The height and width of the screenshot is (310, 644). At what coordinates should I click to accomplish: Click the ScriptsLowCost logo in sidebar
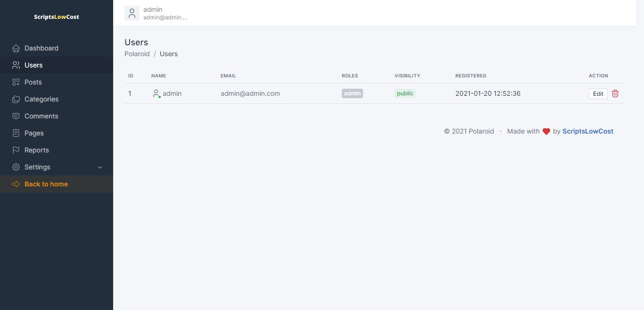[57, 17]
